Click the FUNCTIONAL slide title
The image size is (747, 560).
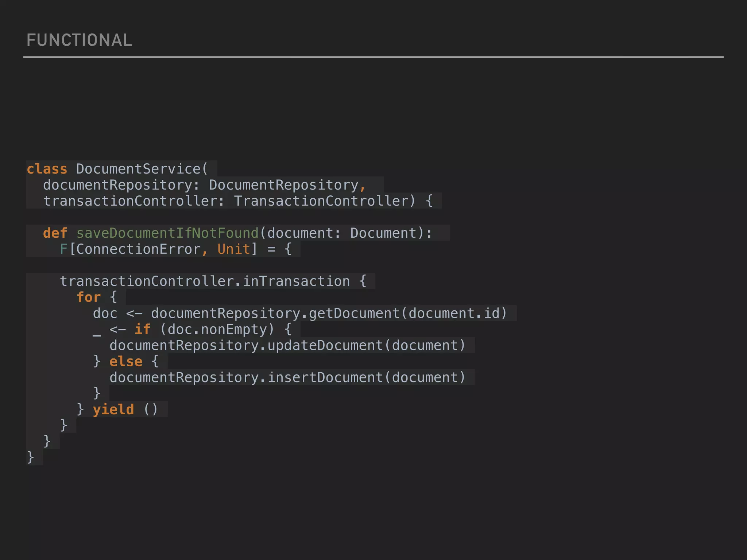(x=80, y=40)
